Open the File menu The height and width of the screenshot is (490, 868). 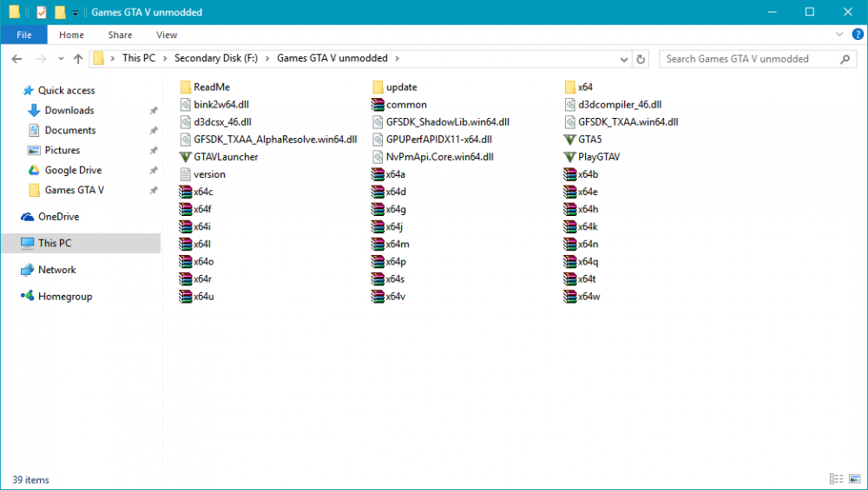pos(23,35)
